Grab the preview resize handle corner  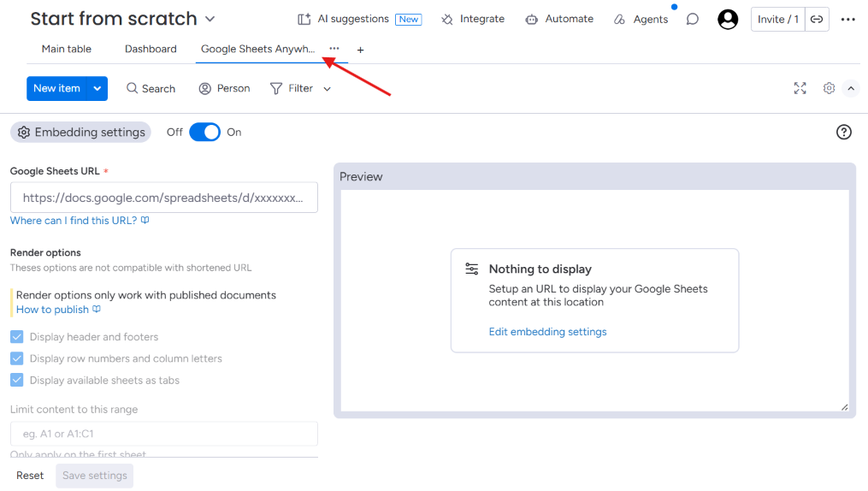[x=844, y=407]
